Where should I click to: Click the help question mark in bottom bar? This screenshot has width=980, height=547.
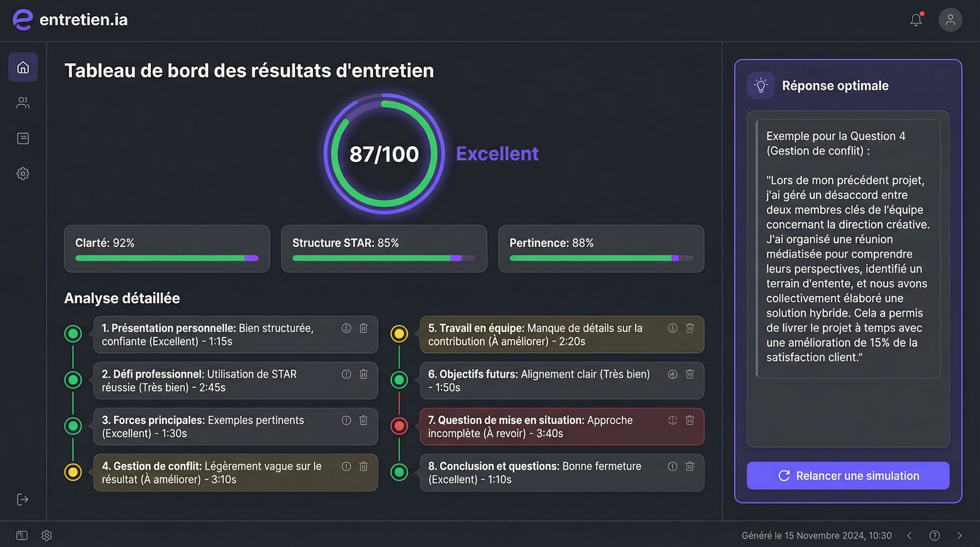point(934,535)
